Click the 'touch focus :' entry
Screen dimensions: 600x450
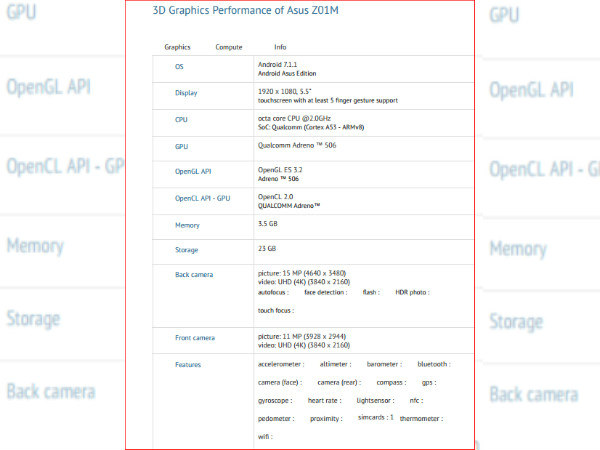click(276, 311)
